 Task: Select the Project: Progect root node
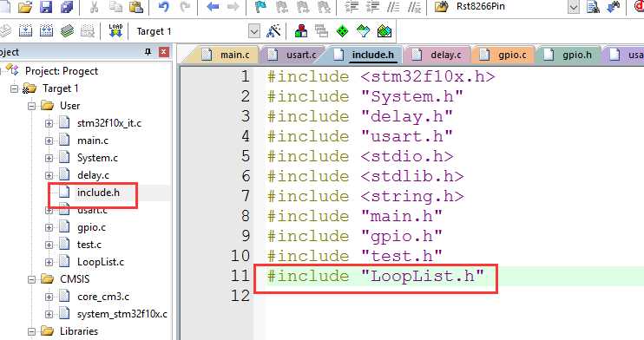pyautogui.click(x=62, y=71)
